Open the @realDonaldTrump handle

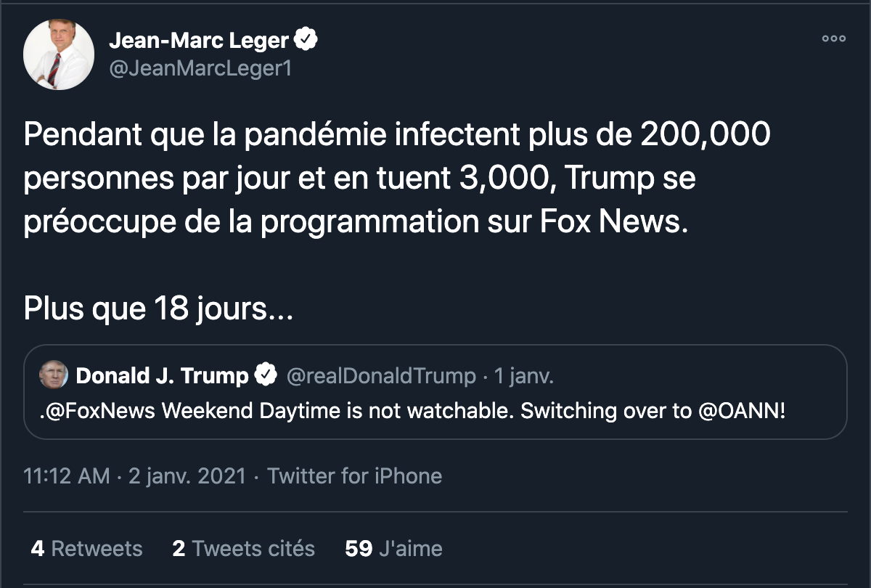pos(381,376)
